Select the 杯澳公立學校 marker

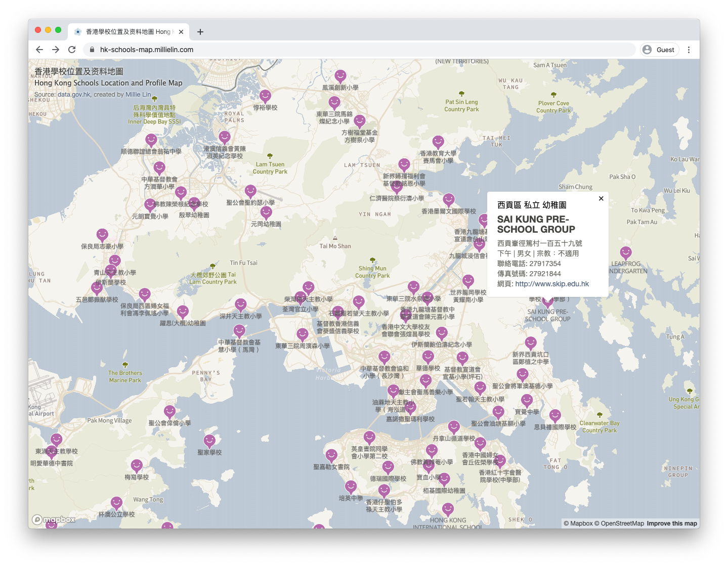[116, 503]
